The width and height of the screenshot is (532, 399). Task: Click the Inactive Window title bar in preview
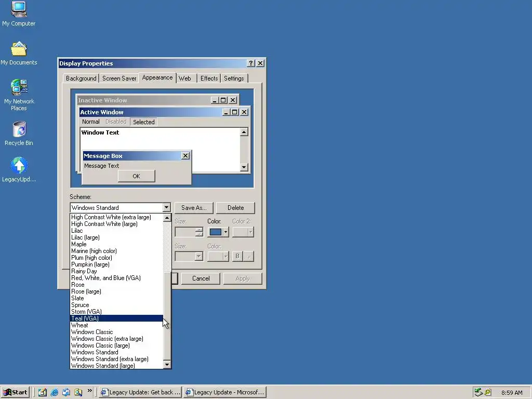click(157, 100)
